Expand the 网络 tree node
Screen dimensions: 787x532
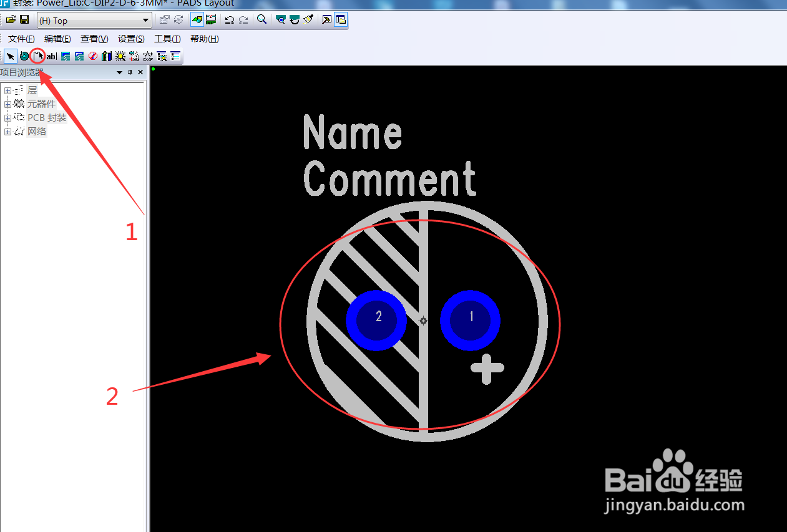tap(7, 132)
